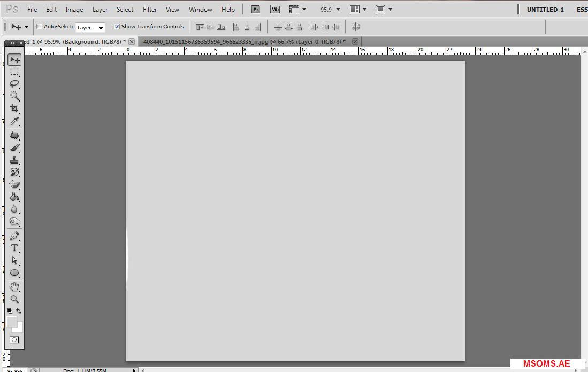Viewport: 588px width, 372px height.
Task: Open the Filter menu
Action: tap(150, 10)
